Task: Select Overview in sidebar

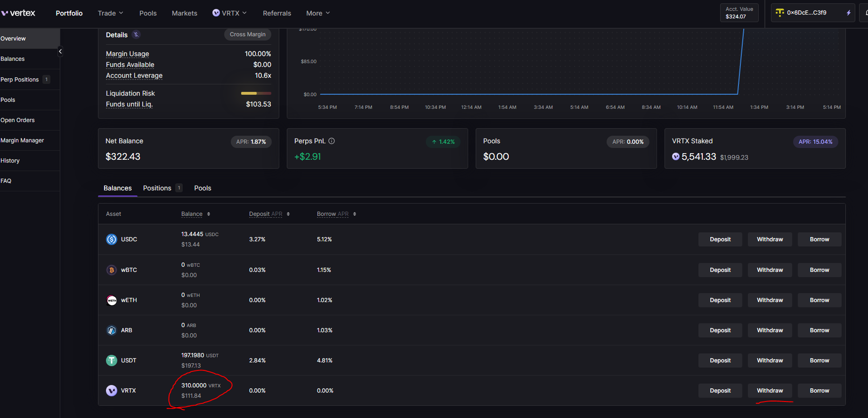Action: [x=30, y=39]
